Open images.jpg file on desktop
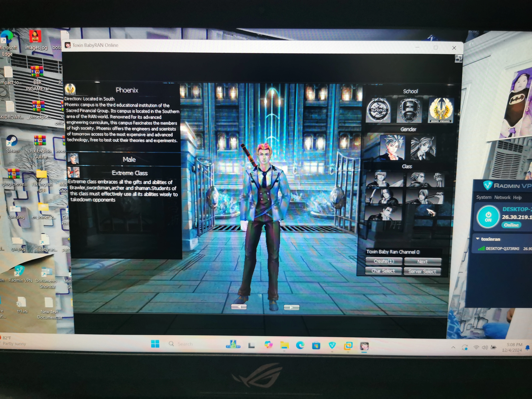The height and width of the screenshot is (399, 532). 36,40
